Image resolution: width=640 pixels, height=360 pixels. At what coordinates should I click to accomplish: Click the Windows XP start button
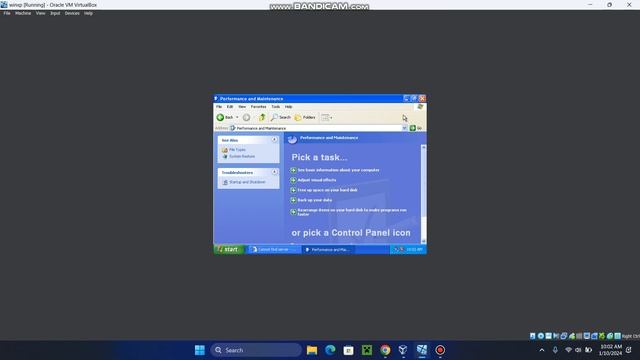(229, 249)
